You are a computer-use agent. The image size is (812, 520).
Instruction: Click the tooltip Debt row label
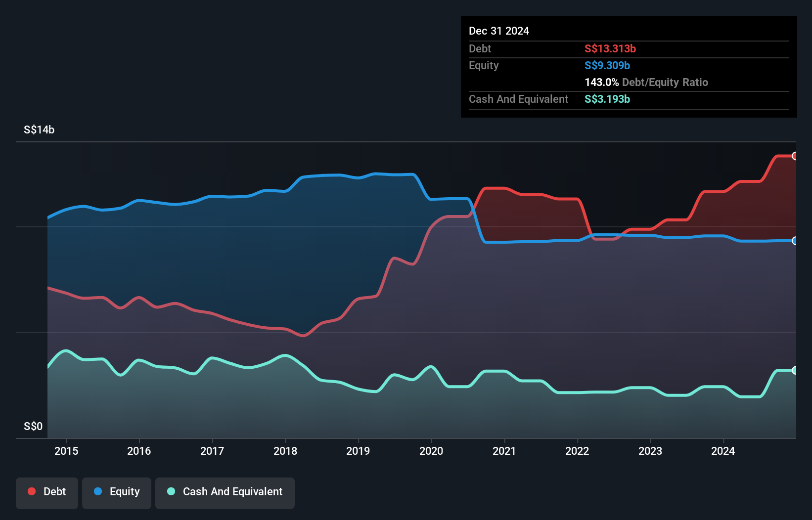[480, 48]
